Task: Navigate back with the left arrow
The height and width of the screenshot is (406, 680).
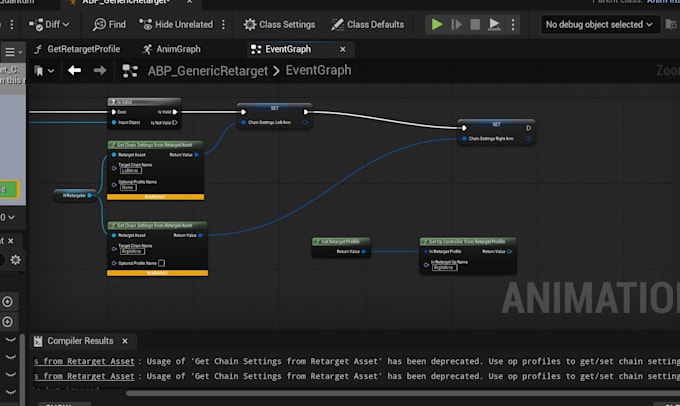Action: (x=75, y=70)
